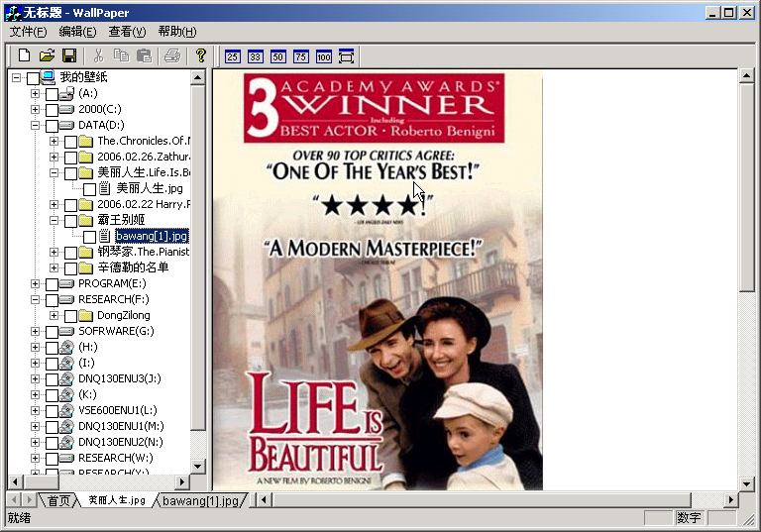Tick the DongZilong folder checkbox
761x532 pixels.
[x=71, y=316]
